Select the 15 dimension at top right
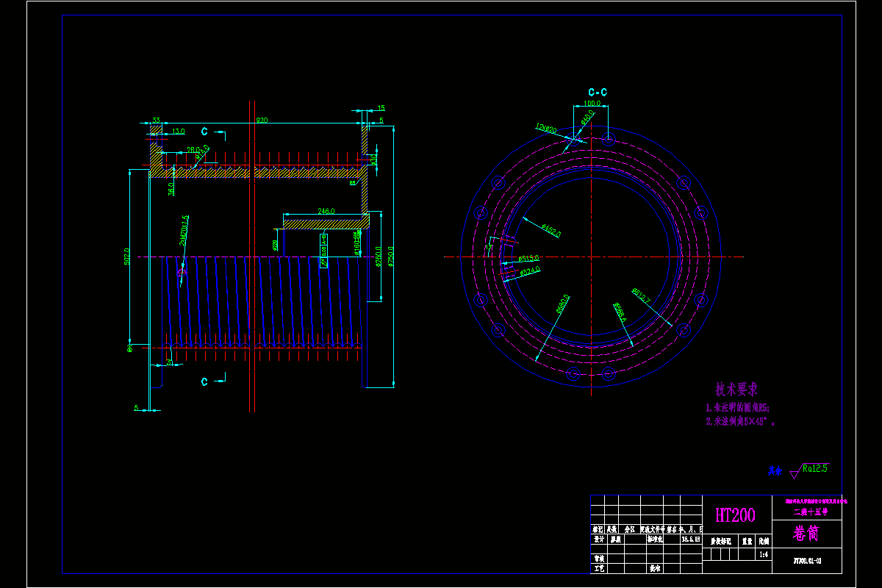 click(381, 108)
